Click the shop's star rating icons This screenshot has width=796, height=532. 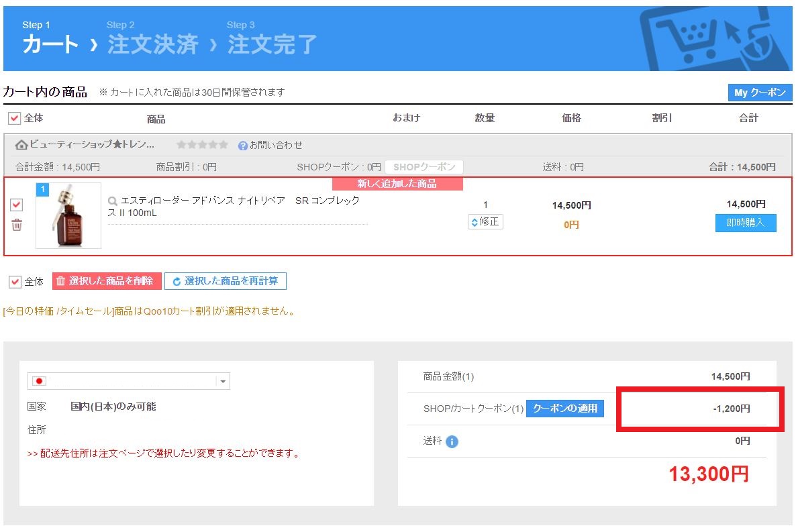click(x=202, y=145)
